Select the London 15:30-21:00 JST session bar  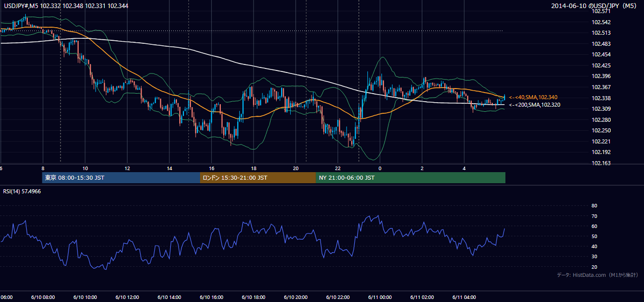tap(258, 178)
